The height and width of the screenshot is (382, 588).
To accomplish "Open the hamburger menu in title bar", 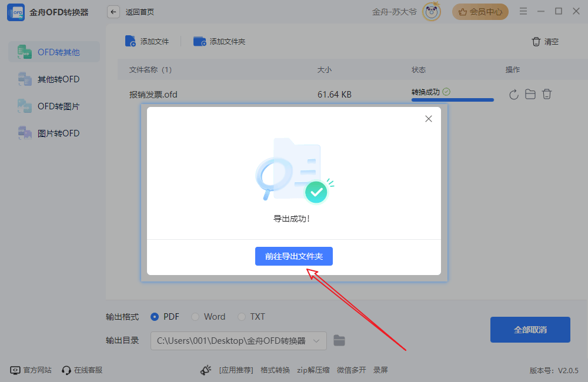I will click(x=523, y=11).
